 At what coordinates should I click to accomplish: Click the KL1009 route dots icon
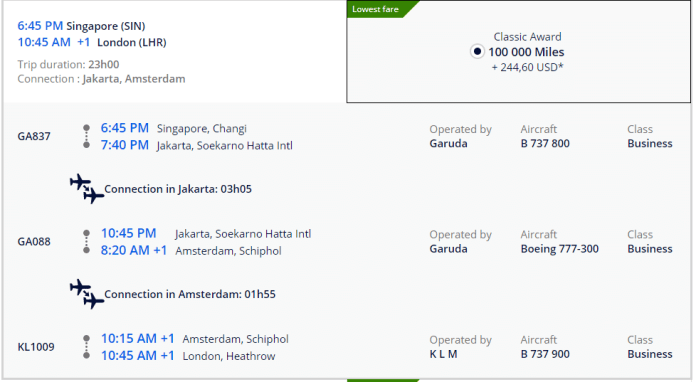coord(87,347)
